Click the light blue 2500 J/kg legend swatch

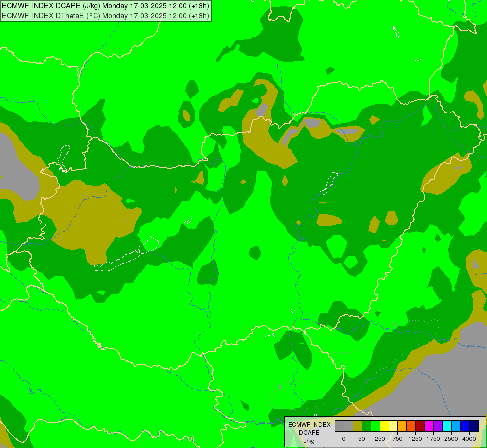pyautogui.click(x=456, y=426)
